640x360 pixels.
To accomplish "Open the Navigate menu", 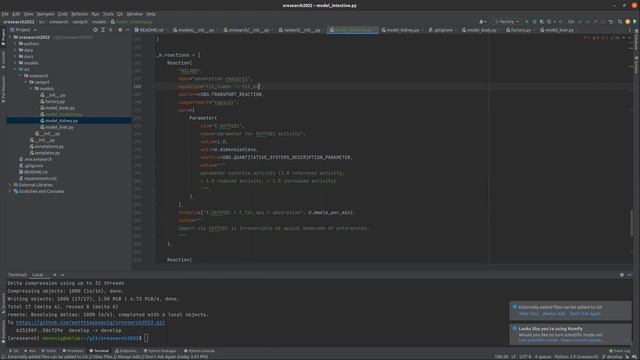I will click(x=45, y=14).
